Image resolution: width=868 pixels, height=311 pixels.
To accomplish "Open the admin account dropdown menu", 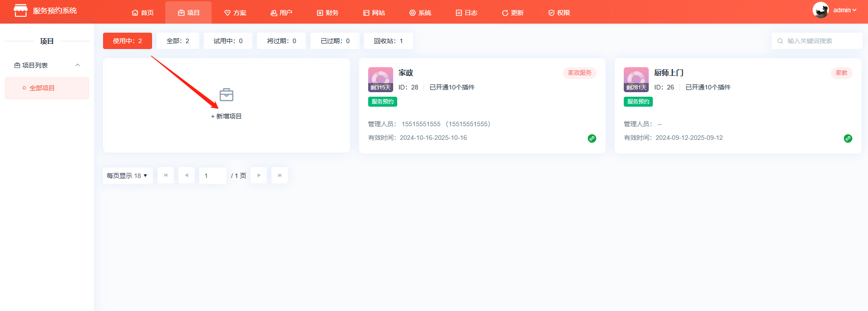I will [844, 10].
